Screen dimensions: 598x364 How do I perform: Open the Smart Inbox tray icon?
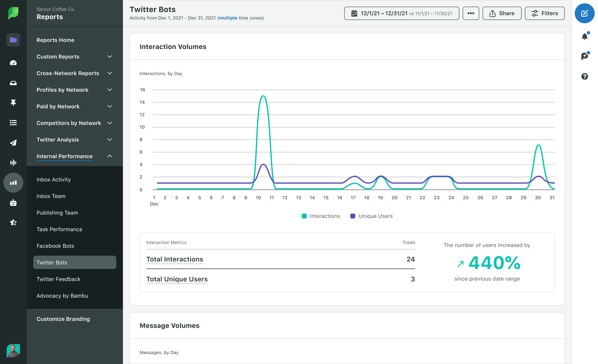(x=13, y=83)
